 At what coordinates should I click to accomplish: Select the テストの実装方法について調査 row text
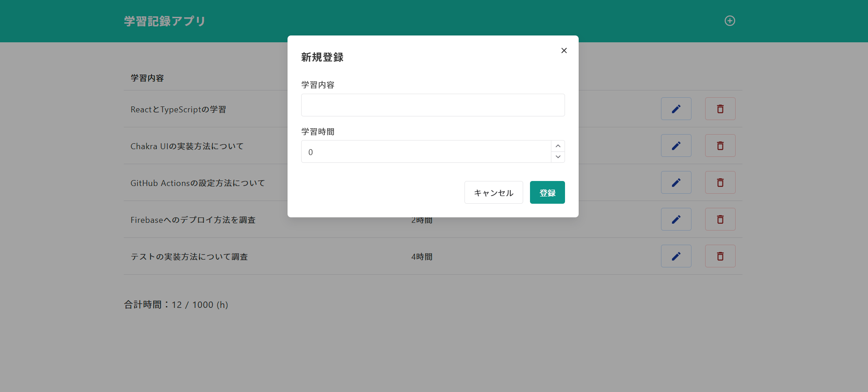pos(189,257)
